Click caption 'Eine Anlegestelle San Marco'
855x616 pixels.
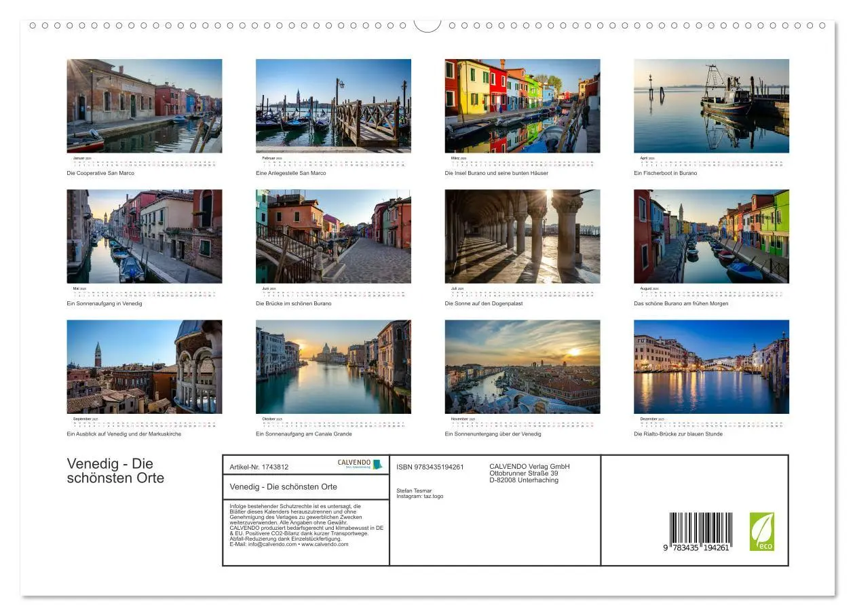pyautogui.click(x=290, y=173)
